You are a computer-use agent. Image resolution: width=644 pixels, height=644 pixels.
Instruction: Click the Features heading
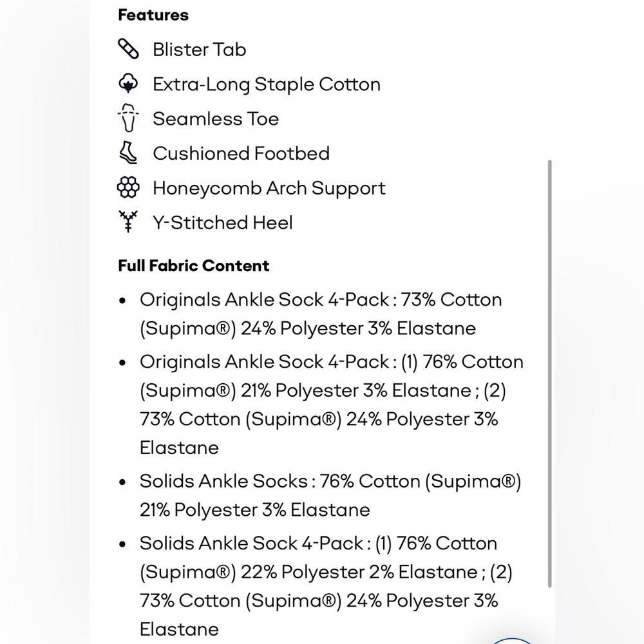(x=153, y=15)
